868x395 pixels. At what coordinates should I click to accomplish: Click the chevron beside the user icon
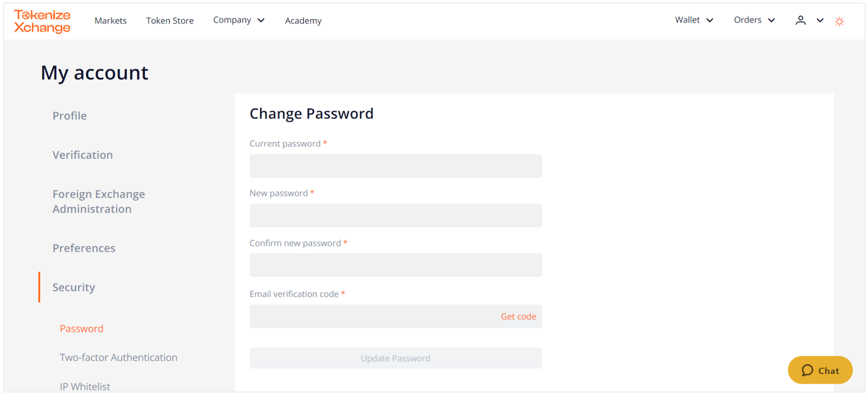820,20
